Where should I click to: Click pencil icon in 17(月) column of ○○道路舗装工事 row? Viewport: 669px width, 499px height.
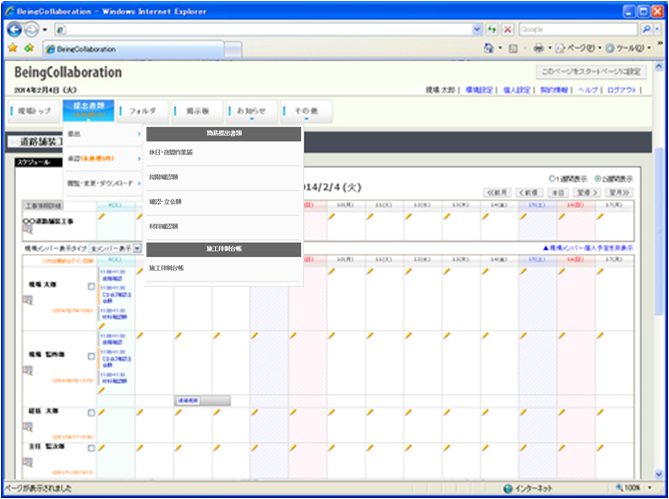pyautogui.click(x=600, y=216)
